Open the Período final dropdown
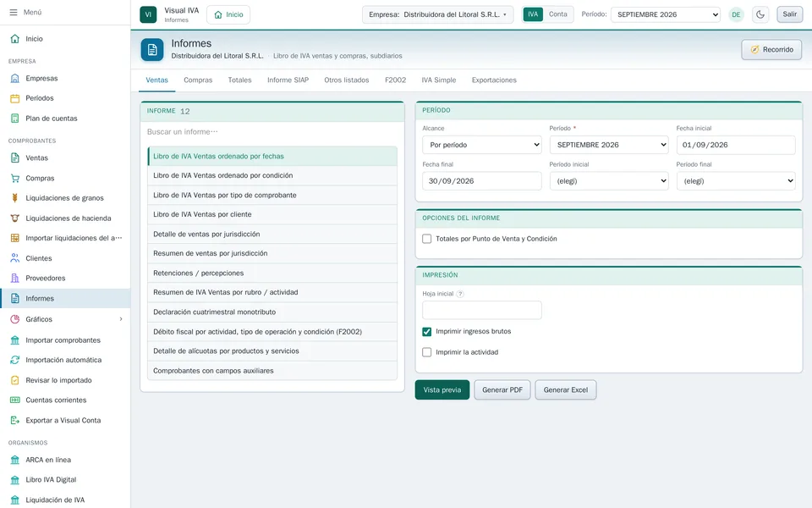This screenshot has width=812, height=508. click(x=736, y=181)
